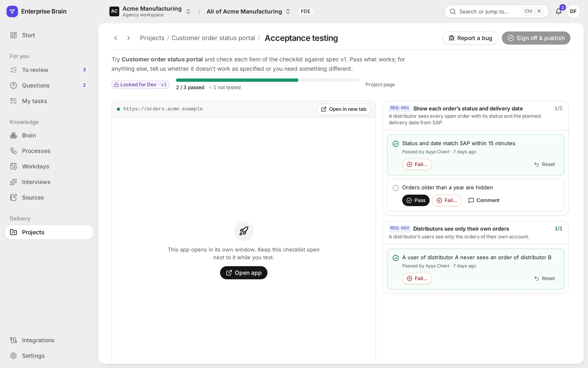Reset the Status and date match SAP item
This screenshot has height=368, width=588.
pyautogui.click(x=544, y=164)
